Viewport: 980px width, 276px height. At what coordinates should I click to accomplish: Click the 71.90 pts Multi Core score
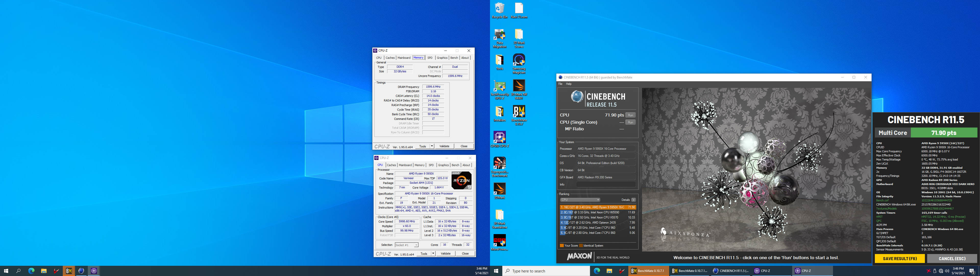pos(944,133)
